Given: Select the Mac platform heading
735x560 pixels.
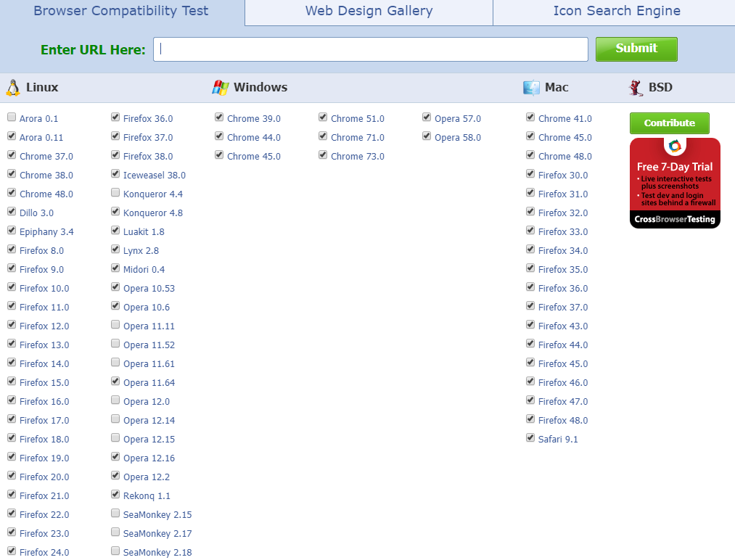Looking at the screenshot, I should (x=557, y=88).
